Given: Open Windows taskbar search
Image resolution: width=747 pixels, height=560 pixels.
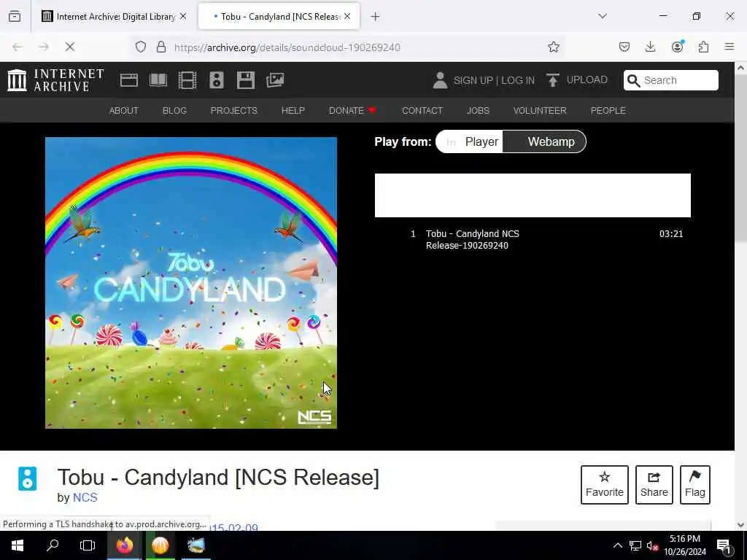Looking at the screenshot, I should 53,545.
